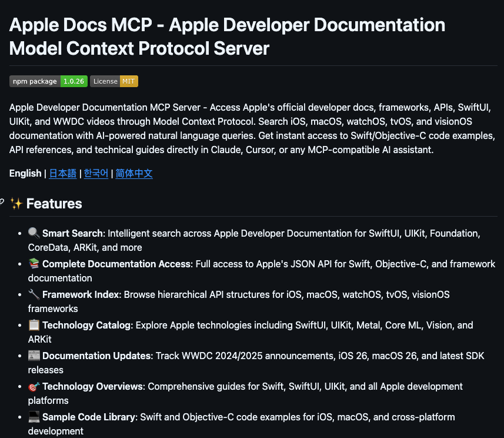
Task: Click the bold 'Complete Documentation Access' text
Action: coord(117,264)
